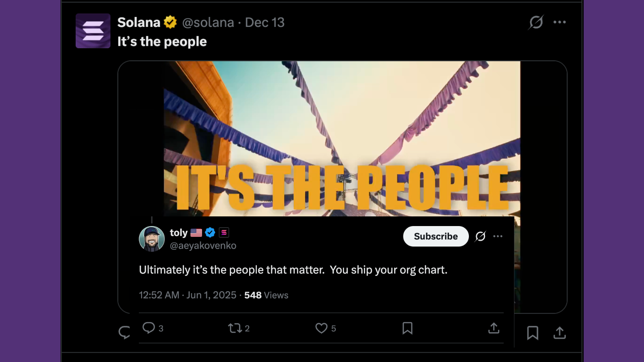Click toly's blue verified checkmark
The height and width of the screenshot is (362, 644).
[x=210, y=232]
